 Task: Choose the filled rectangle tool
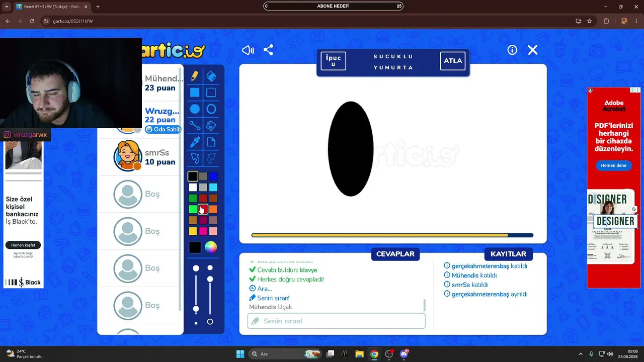[195, 93]
